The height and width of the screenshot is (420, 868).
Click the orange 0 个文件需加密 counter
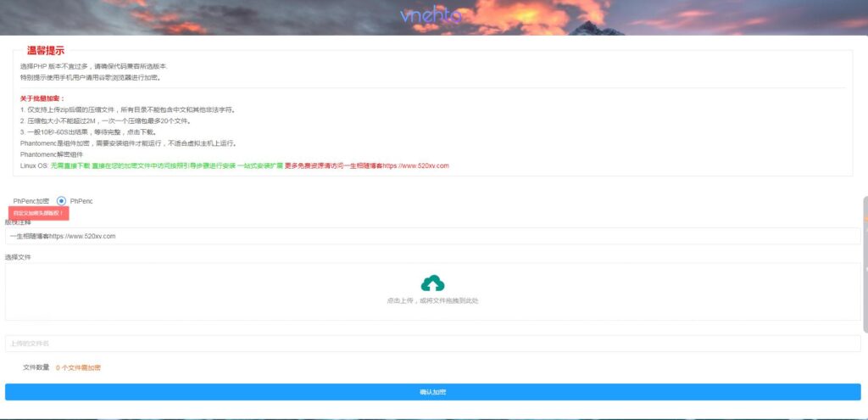point(78,367)
